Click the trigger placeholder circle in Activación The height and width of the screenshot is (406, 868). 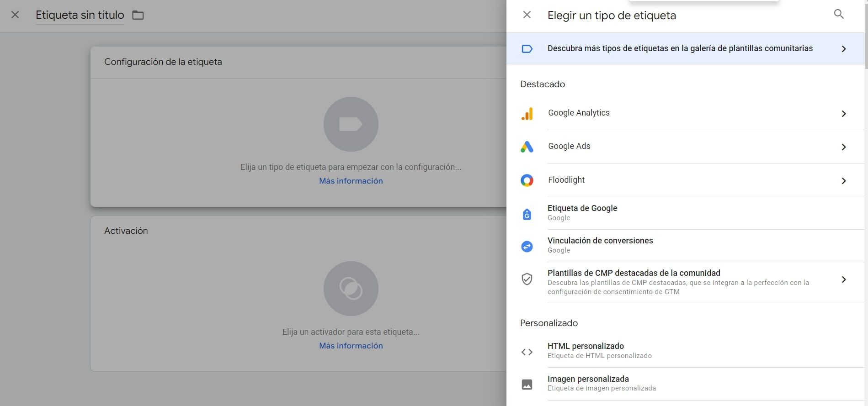pos(351,289)
